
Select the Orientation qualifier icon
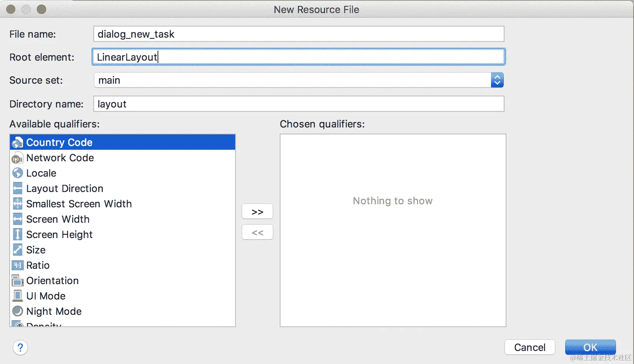pyautogui.click(x=17, y=281)
